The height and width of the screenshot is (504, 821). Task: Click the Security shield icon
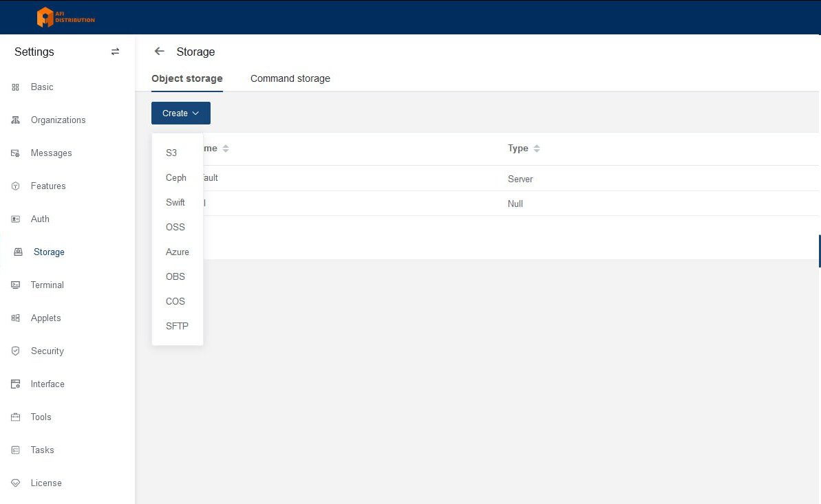[x=15, y=351]
